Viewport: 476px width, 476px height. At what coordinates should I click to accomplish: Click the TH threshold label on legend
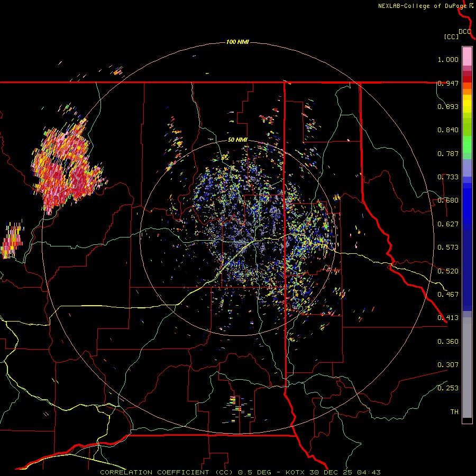pos(454,412)
